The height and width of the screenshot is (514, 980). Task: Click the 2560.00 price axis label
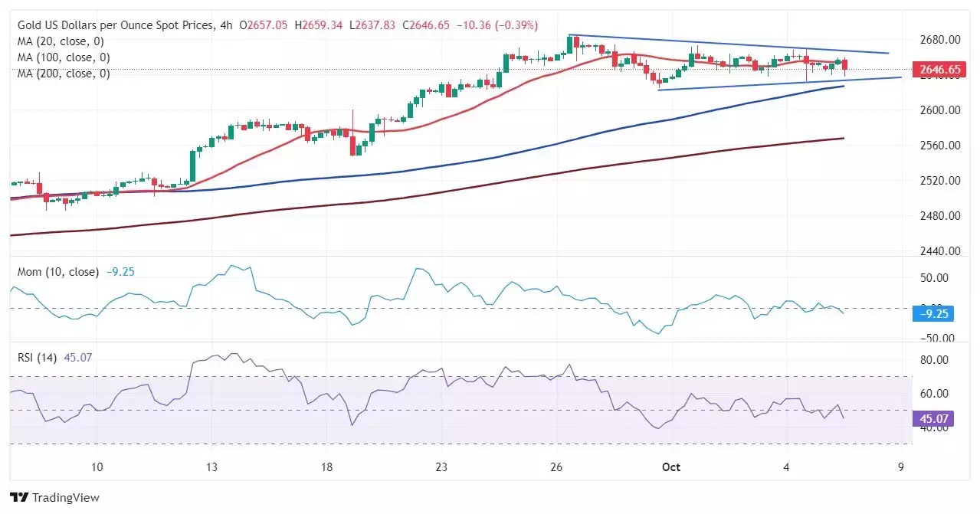(x=939, y=146)
